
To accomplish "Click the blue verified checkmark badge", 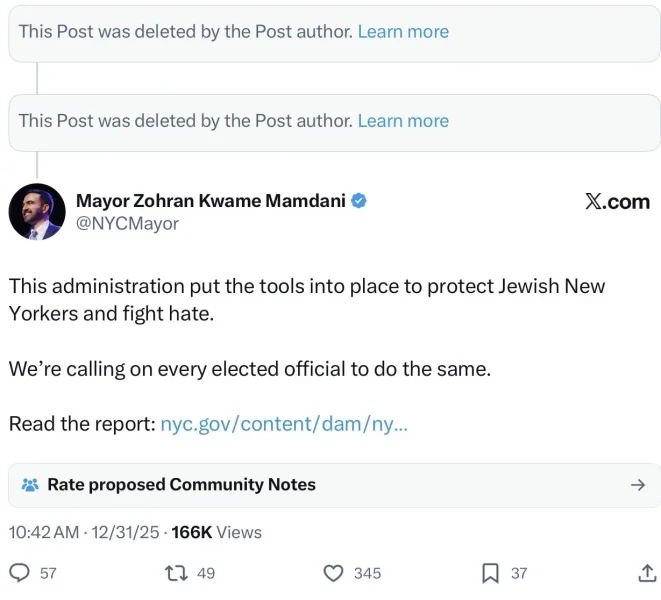I will [x=359, y=201].
